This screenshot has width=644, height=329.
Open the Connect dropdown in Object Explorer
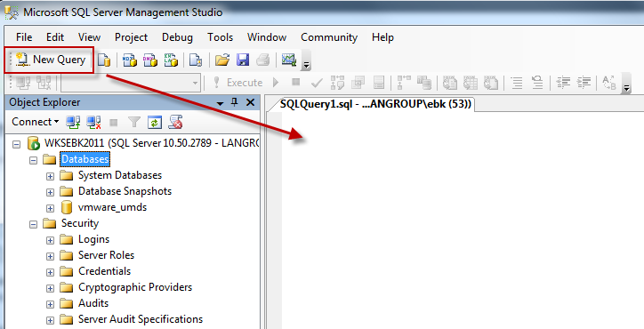click(x=36, y=122)
